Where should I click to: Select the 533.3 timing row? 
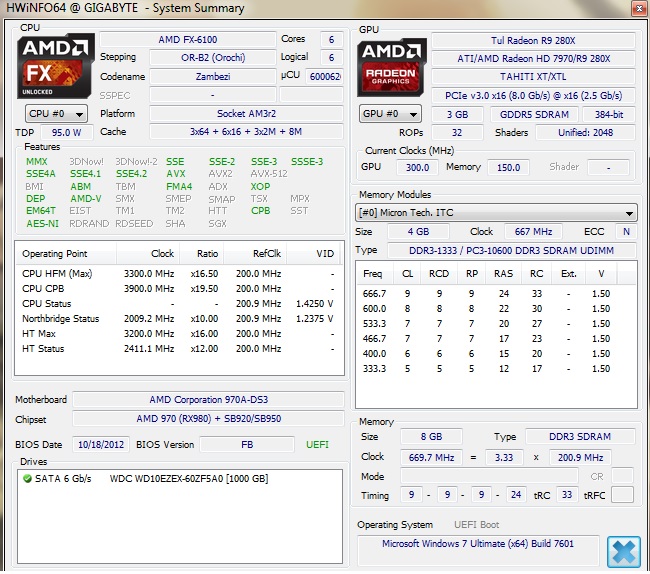click(x=496, y=324)
